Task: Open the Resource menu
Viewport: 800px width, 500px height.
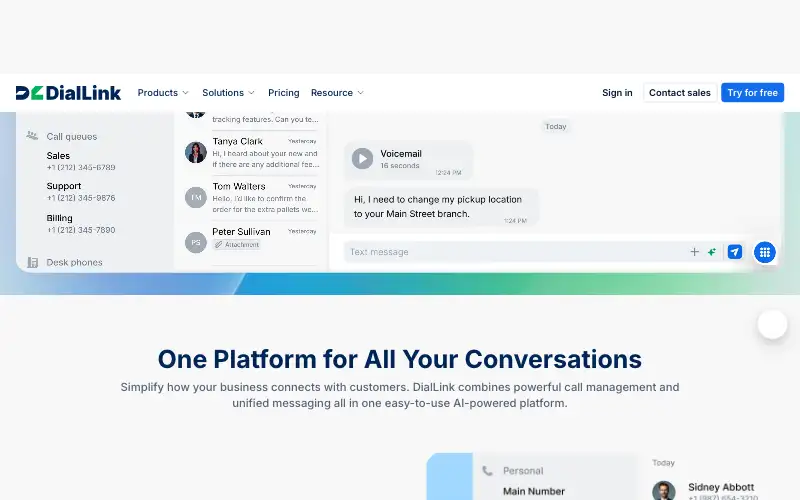Action: (x=337, y=93)
